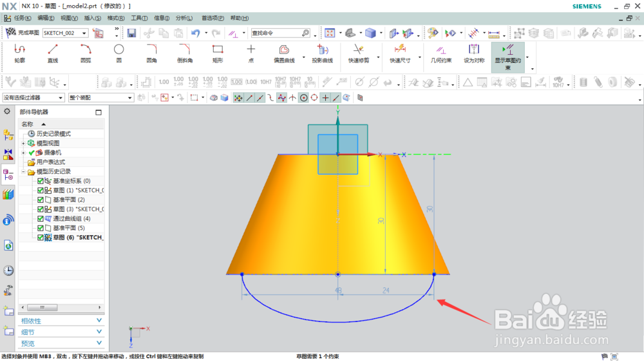Image resolution: width=644 pixels, height=362 pixels.
Task: Click the shaded cube rendering style icon
Action: pyautogui.click(x=370, y=33)
